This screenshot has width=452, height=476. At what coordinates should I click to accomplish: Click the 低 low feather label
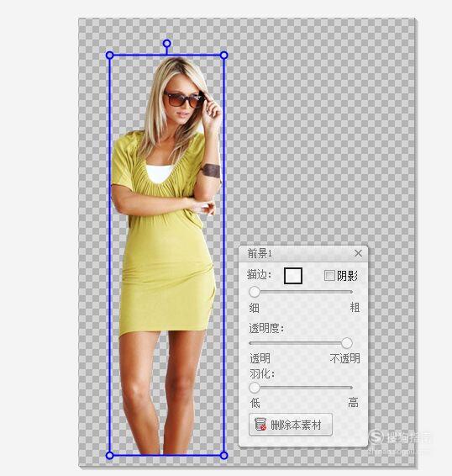tap(255, 403)
